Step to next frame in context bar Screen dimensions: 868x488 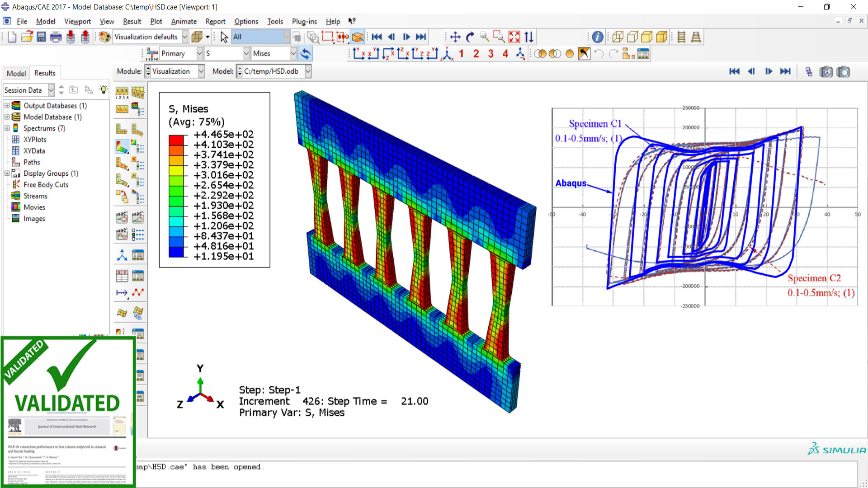pos(769,71)
